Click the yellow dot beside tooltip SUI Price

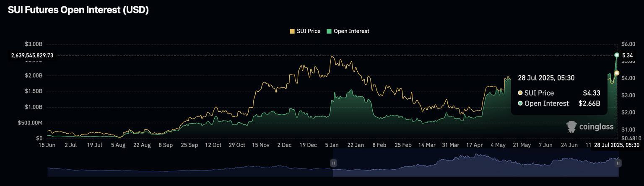point(520,93)
